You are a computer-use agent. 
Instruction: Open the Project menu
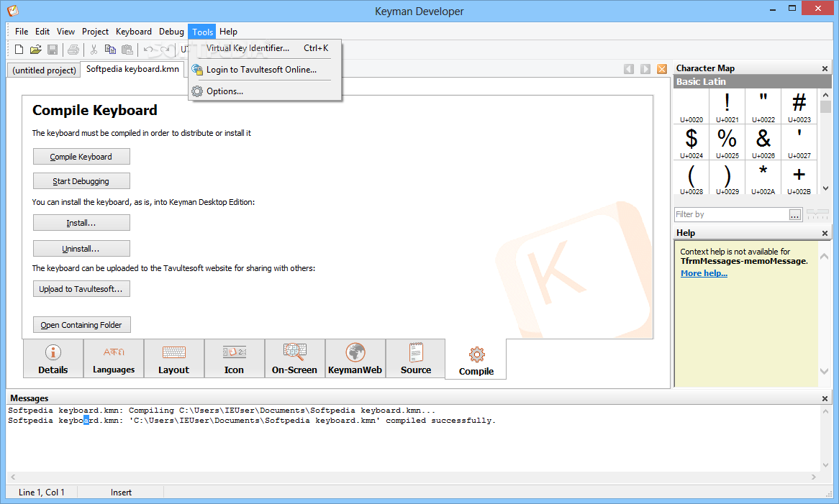[x=95, y=32]
